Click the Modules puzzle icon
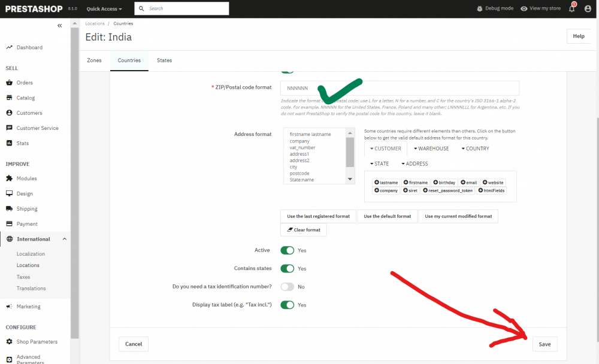Viewport: 599px width, 364px height. [9, 178]
